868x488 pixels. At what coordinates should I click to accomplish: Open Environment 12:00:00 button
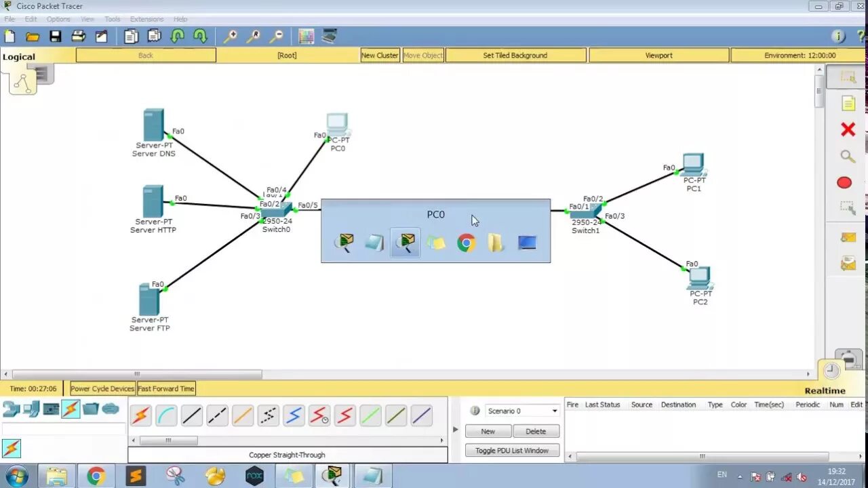pos(800,56)
